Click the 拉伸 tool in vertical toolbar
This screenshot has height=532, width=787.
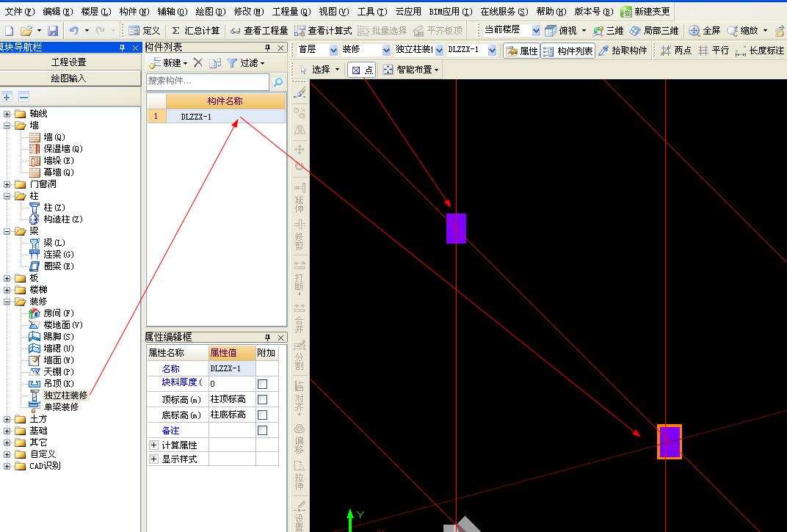pyautogui.click(x=300, y=475)
